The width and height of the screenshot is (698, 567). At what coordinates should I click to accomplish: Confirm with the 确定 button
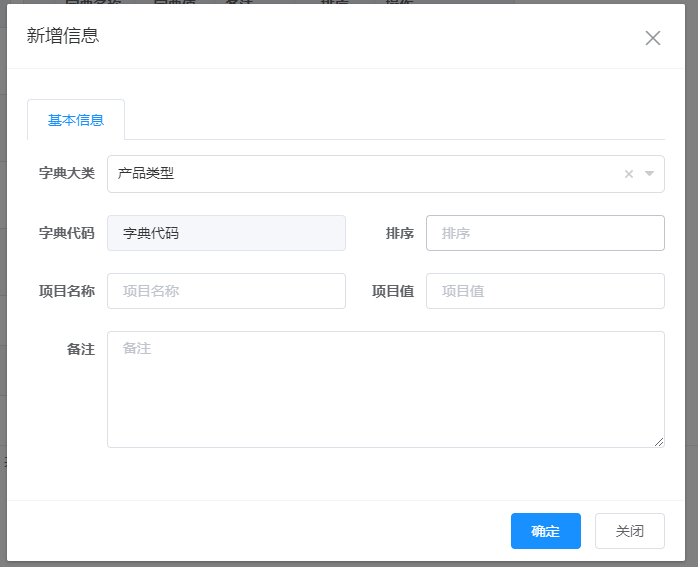[545, 531]
